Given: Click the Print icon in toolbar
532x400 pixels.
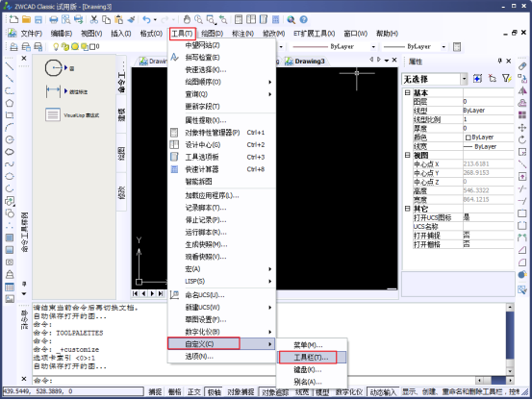Looking at the screenshot, I should coord(54,19).
